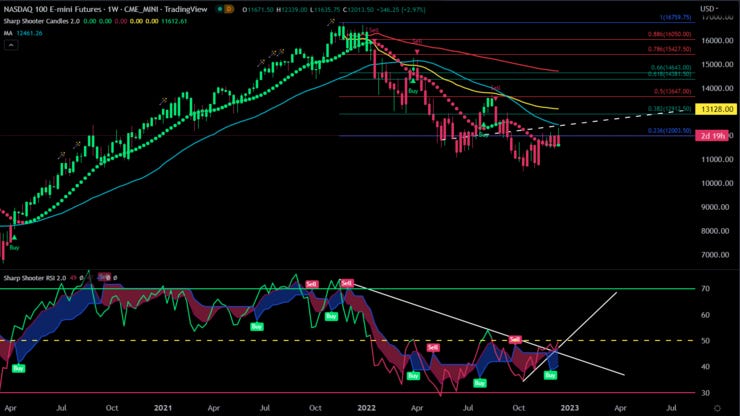Select the MA indicator legend

[8, 33]
